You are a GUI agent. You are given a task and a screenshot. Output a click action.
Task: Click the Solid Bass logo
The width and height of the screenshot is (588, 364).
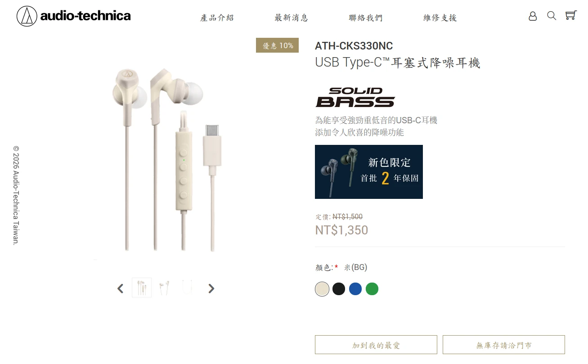355,97
